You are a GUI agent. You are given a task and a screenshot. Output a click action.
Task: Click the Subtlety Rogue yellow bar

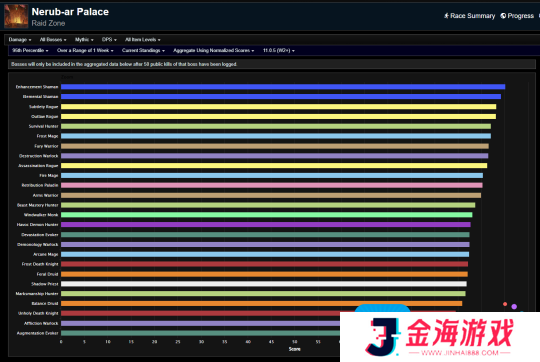[x=279, y=107]
